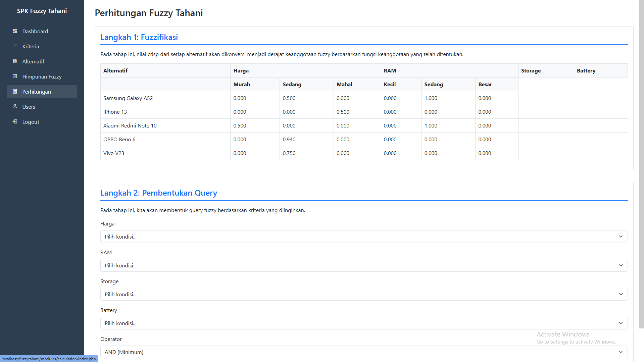
Task: Click the Samsung Galaxy A52 row name
Action: [x=128, y=98]
